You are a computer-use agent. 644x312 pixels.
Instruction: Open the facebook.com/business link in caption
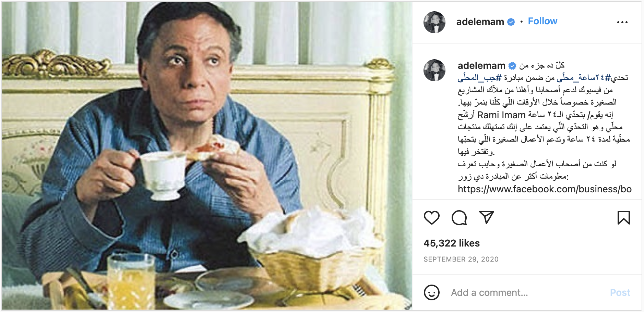545,189
